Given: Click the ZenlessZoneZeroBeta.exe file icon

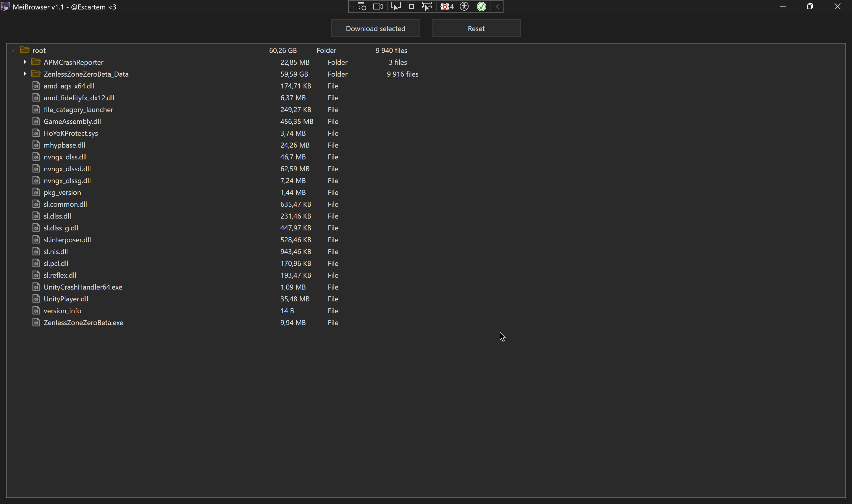Looking at the screenshot, I should tap(36, 322).
